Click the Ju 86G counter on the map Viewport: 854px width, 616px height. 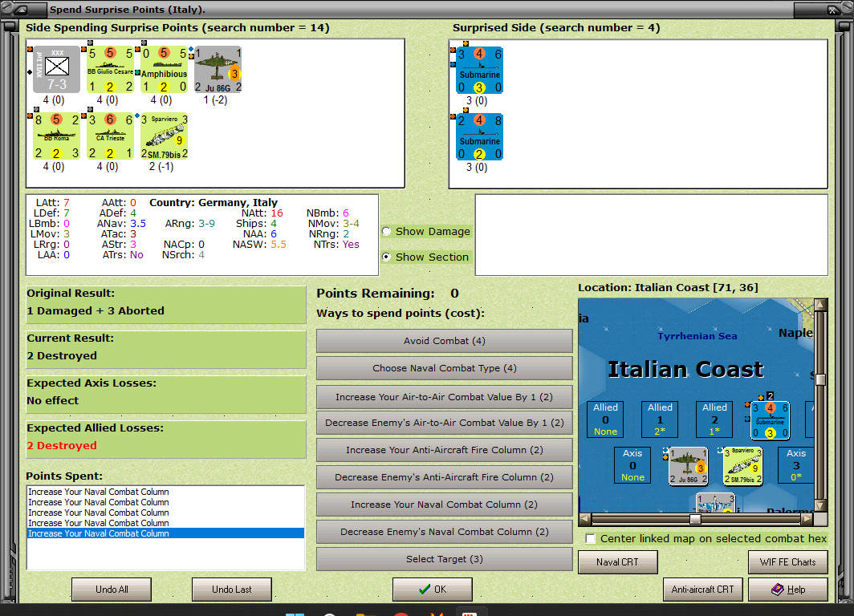click(688, 466)
